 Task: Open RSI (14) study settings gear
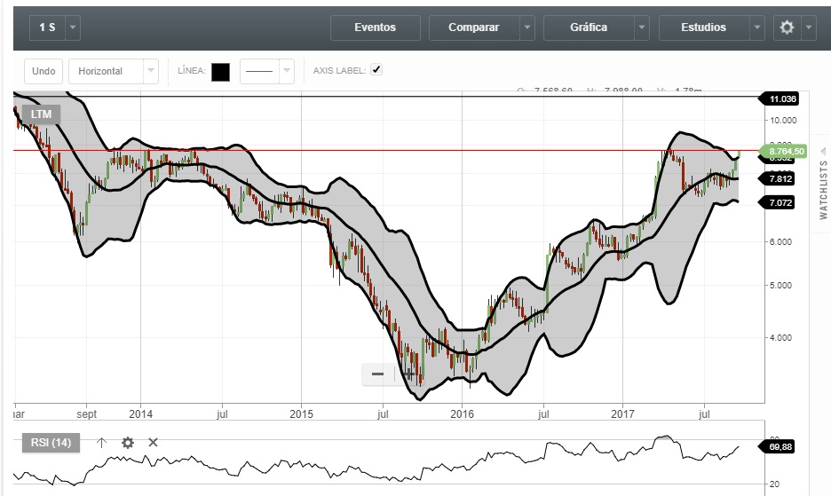pyautogui.click(x=128, y=442)
